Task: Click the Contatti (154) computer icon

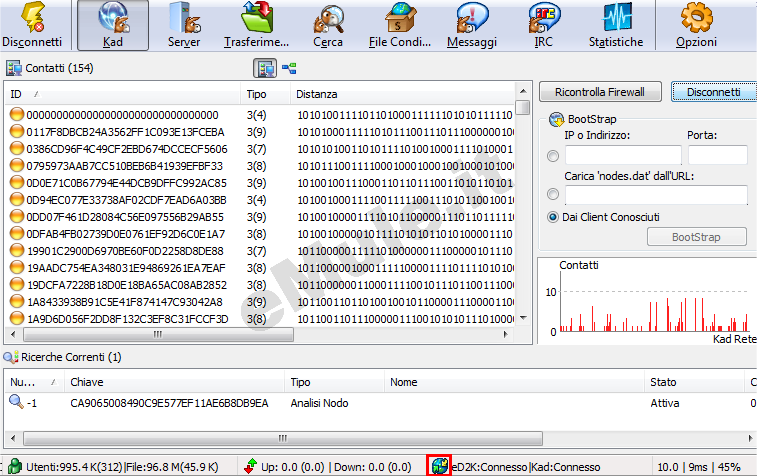Action: pos(14,68)
